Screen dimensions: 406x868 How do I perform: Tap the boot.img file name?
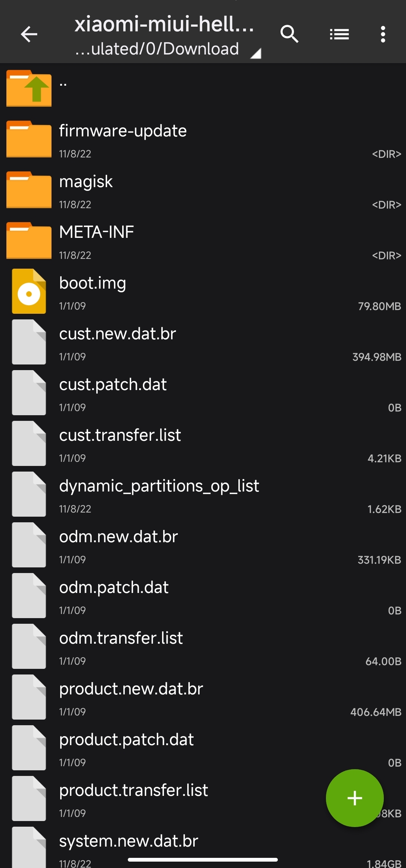point(92,284)
